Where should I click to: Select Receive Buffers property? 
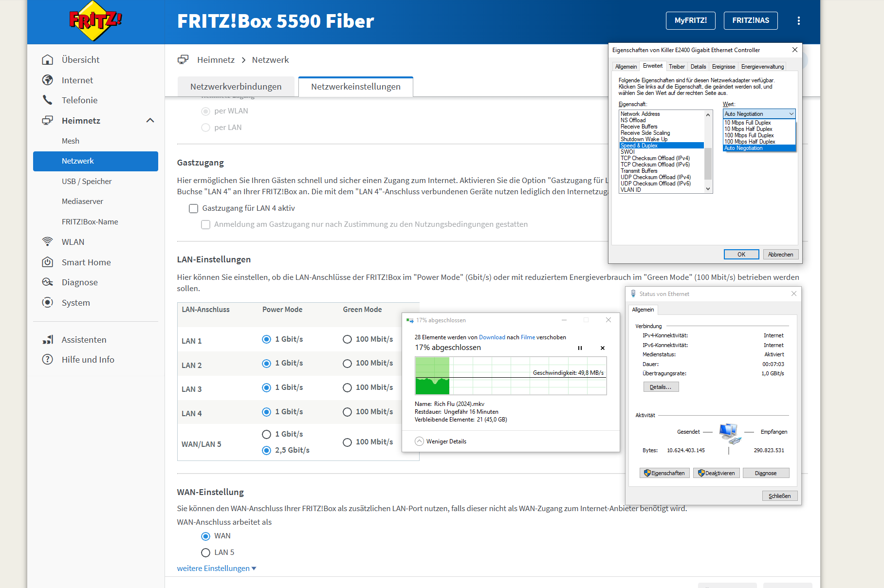pos(639,127)
